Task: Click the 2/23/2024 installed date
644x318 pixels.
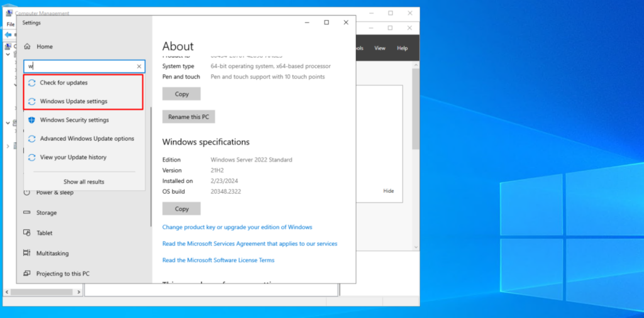Action: [225, 181]
